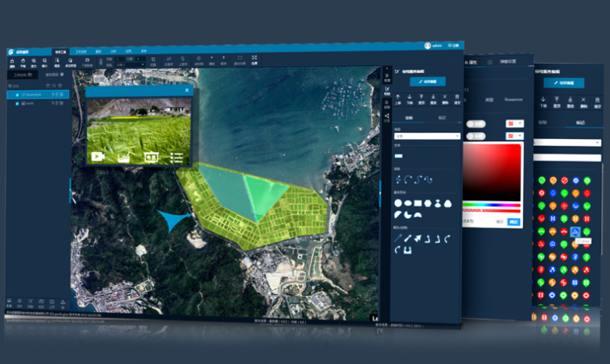The height and width of the screenshot is (364, 610).
Task: Open line chart icon in photo popup
Action: (123, 157)
